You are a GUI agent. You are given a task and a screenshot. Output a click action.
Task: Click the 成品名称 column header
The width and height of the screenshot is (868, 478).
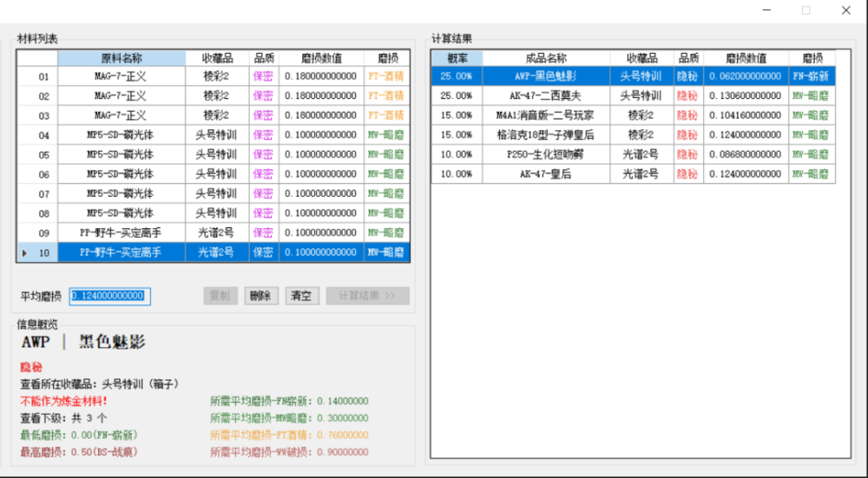(x=546, y=58)
